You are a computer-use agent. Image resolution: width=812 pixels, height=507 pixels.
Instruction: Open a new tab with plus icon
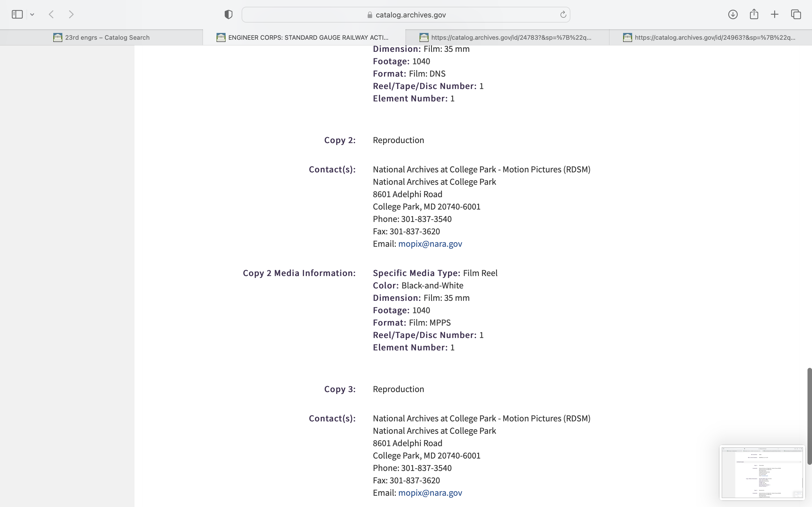pyautogui.click(x=775, y=14)
